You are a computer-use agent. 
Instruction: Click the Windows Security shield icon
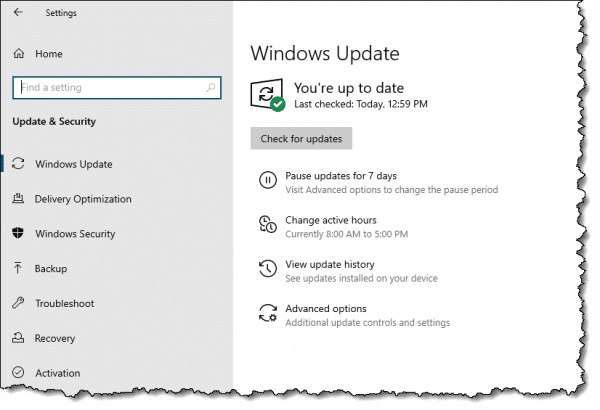[18, 233]
